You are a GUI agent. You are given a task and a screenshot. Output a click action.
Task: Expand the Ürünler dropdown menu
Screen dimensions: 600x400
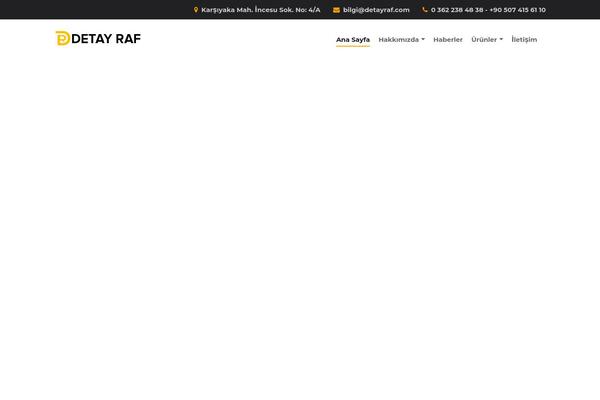(487, 39)
